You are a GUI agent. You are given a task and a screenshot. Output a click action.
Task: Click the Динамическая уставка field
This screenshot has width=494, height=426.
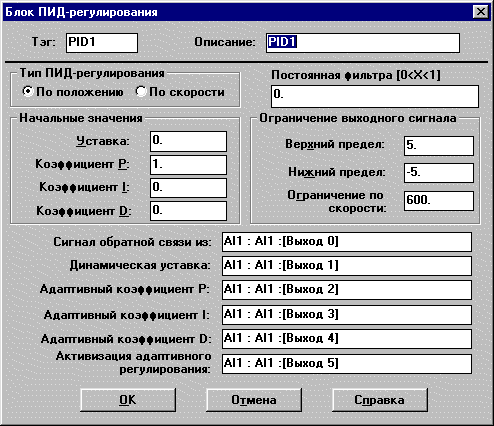[347, 266]
